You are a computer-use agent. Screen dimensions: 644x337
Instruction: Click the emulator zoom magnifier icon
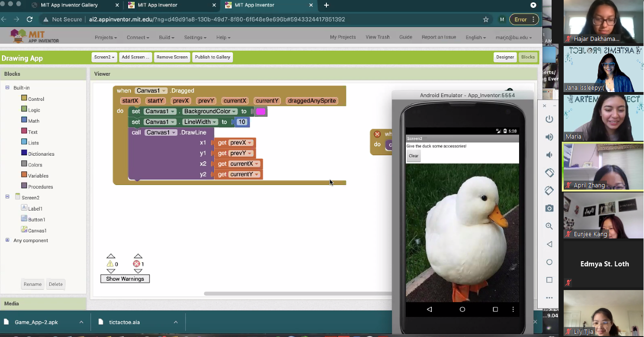549,226
